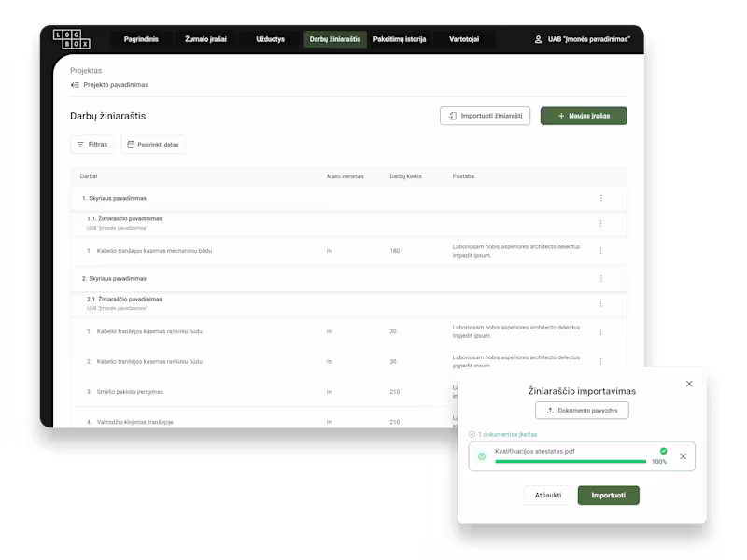Image resolution: width=747 pixels, height=560 pixels.
Task: Click import icon in Importuoti žiniaraštį button
Action: click(x=453, y=116)
